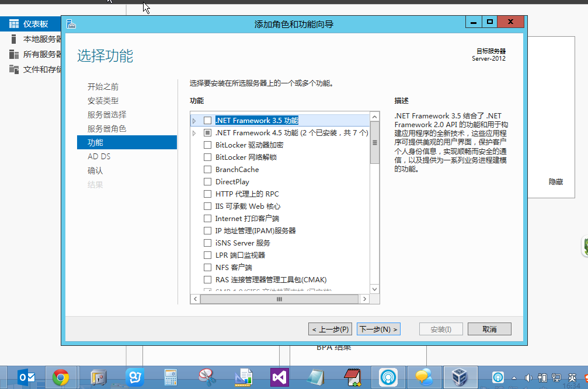Switch the 英 input language indicator

[x=572, y=378]
